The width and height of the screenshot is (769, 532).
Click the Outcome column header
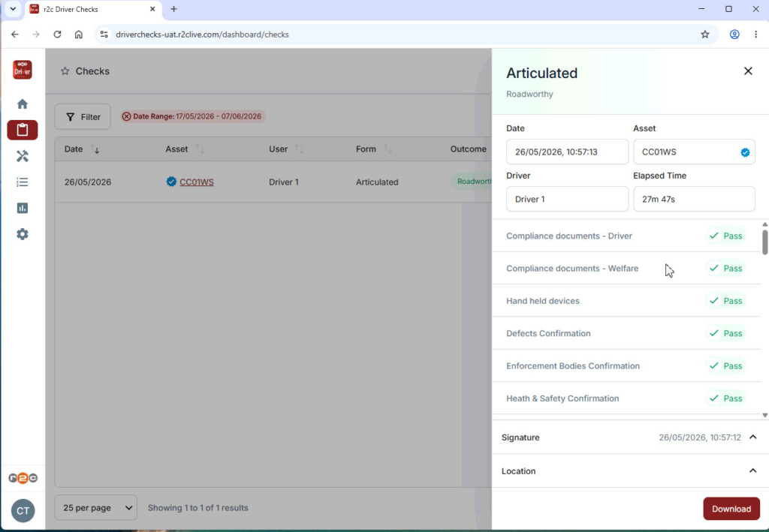pyautogui.click(x=469, y=149)
